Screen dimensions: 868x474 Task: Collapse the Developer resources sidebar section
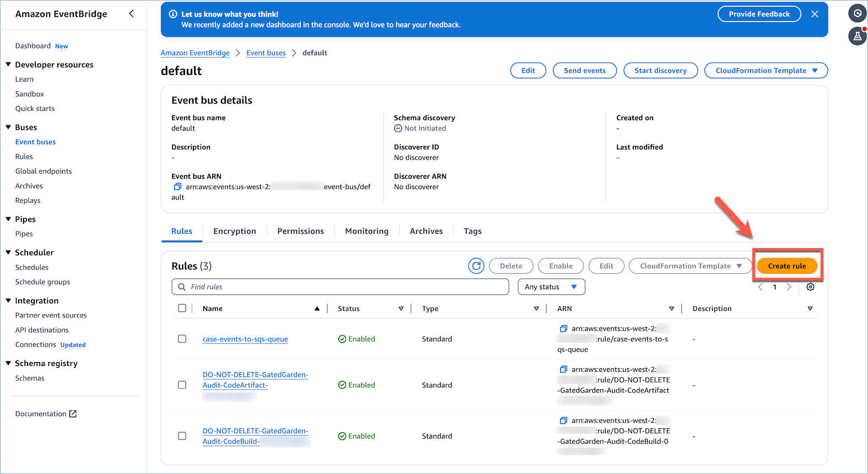click(x=8, y=64)
